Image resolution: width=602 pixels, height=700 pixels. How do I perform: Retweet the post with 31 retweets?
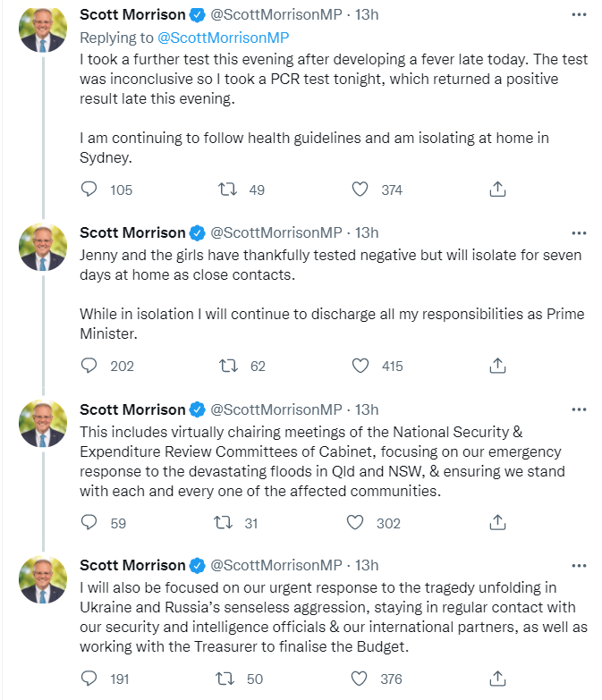click(223, 522)
